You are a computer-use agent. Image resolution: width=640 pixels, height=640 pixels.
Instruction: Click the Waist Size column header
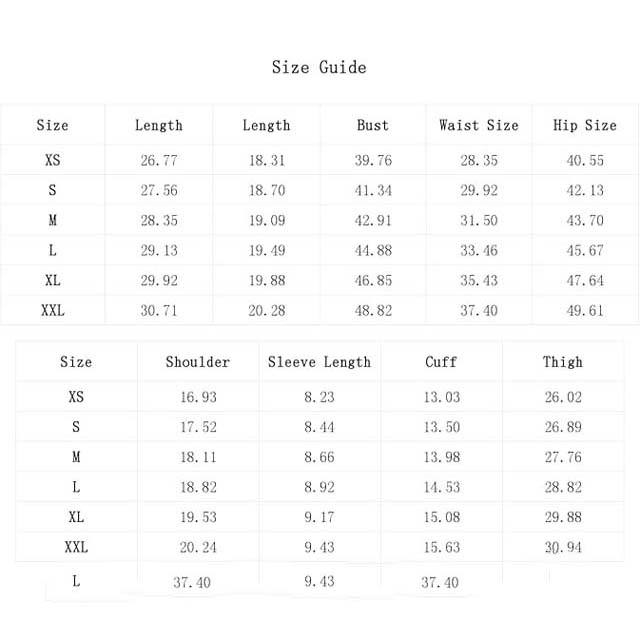(x=479, y=125)
